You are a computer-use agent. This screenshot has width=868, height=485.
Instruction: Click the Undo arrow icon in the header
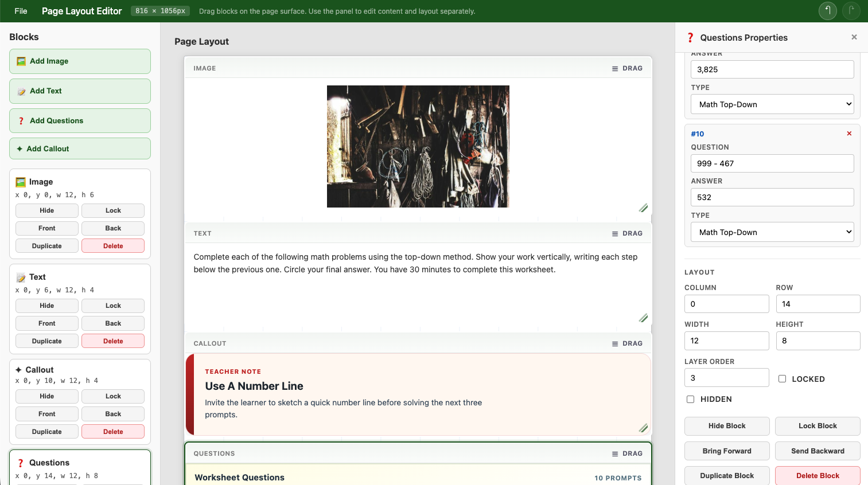point(827,10)
